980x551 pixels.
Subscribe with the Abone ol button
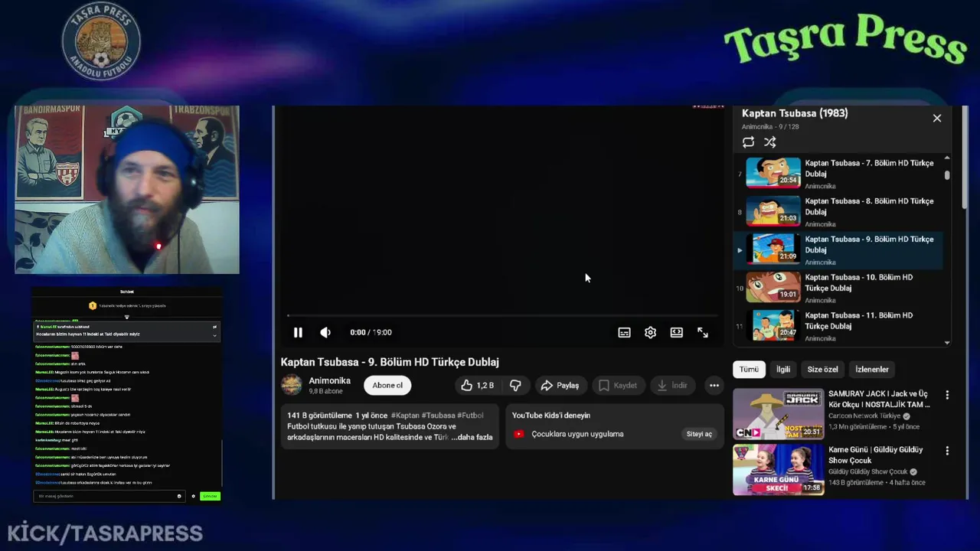click(387, 385)
